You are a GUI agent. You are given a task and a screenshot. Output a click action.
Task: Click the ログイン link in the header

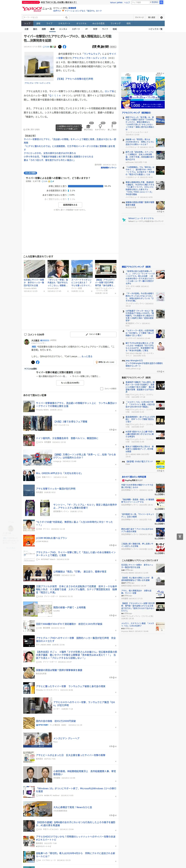coord(57,11)
